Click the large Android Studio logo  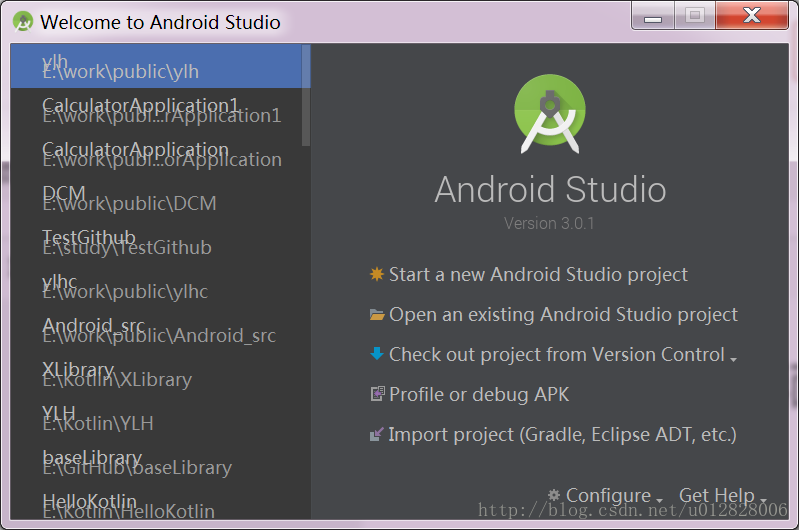(550, 114)
